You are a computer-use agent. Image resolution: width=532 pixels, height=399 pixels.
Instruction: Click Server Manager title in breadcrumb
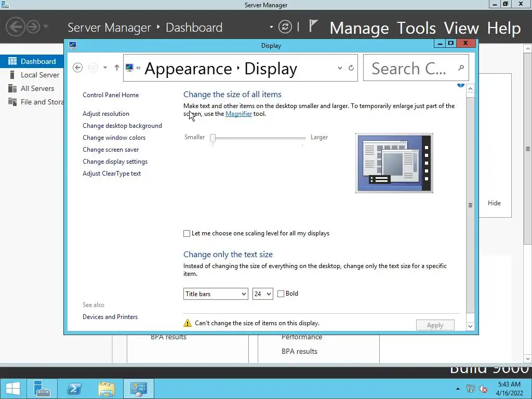click(x=109, y=28)
